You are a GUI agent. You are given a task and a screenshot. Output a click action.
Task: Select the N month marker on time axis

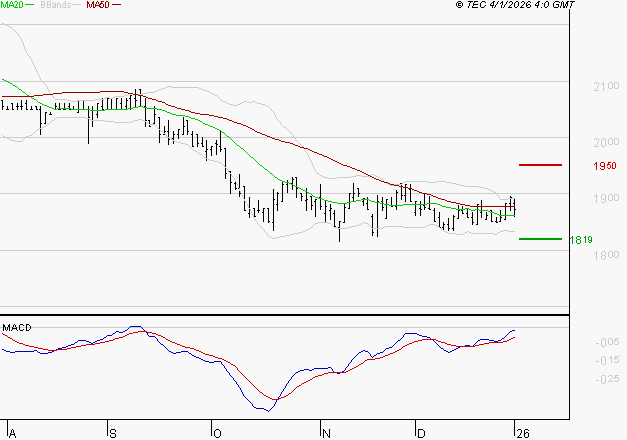[x=325, y=432]
